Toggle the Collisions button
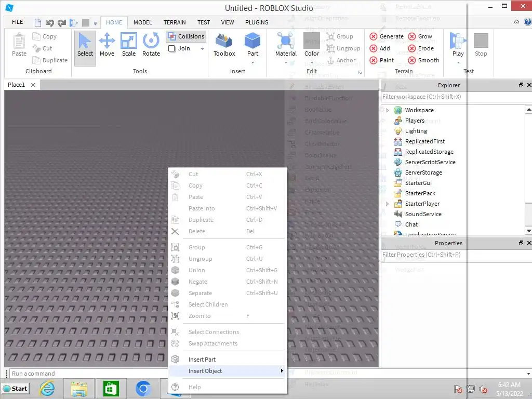This screenshot has width=532, height=399. pos(187,36)
